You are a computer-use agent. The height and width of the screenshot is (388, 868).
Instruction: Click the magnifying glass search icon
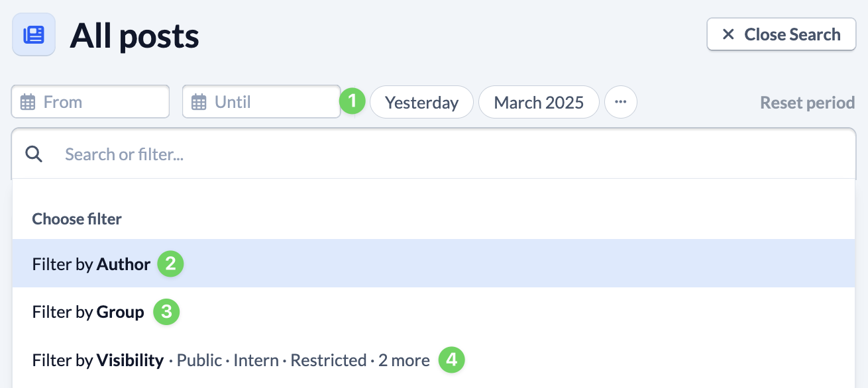[x=34, y=154]
